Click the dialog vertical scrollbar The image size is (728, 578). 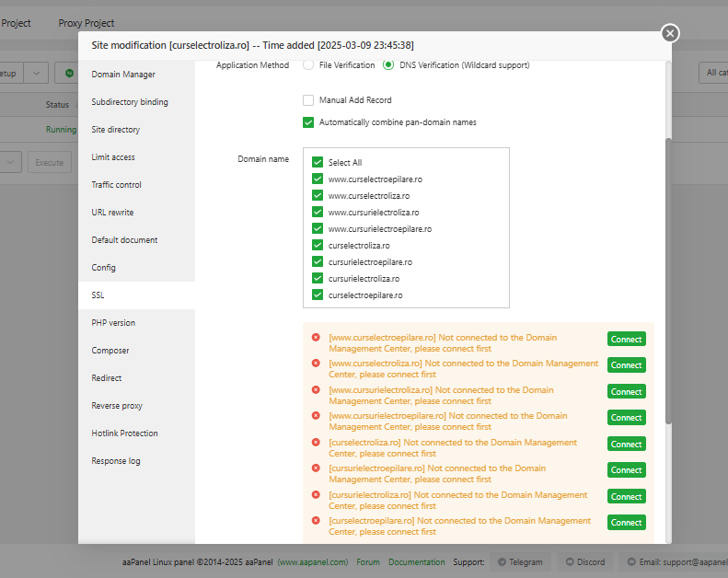[668, 276]
